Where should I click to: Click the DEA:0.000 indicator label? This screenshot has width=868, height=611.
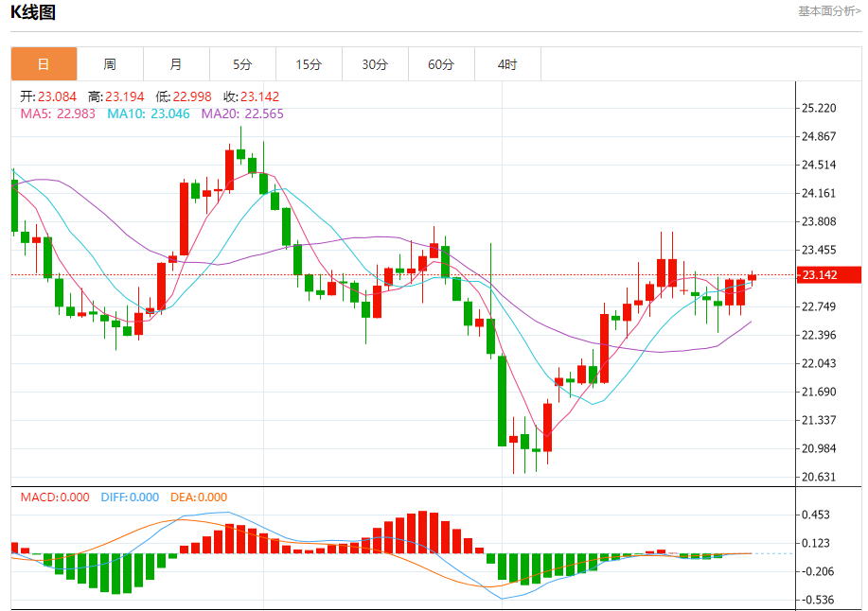point(199,498)
